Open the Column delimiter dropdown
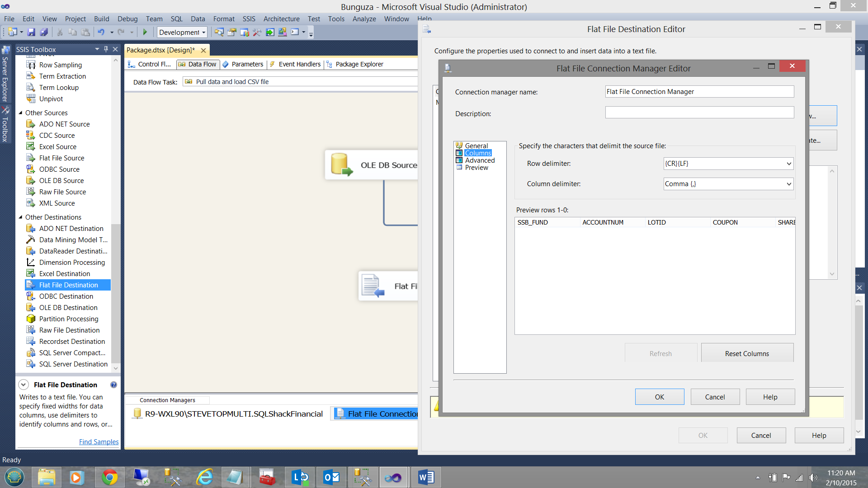Image resolution: width=868 pixels, height=488 pixels. 788,184
